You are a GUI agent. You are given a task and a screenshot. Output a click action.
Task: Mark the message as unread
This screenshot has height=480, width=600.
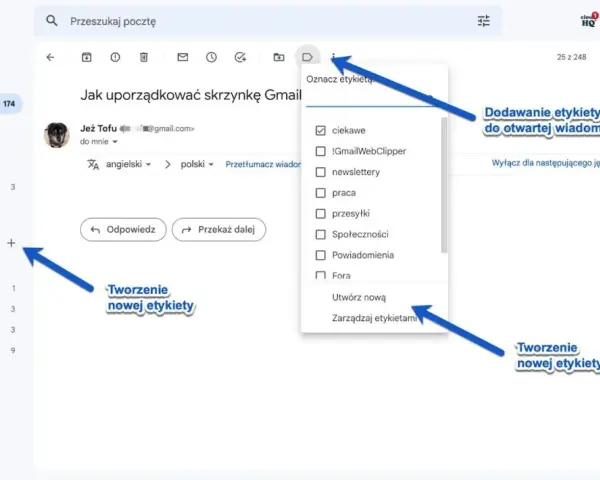tap(183, 57)
